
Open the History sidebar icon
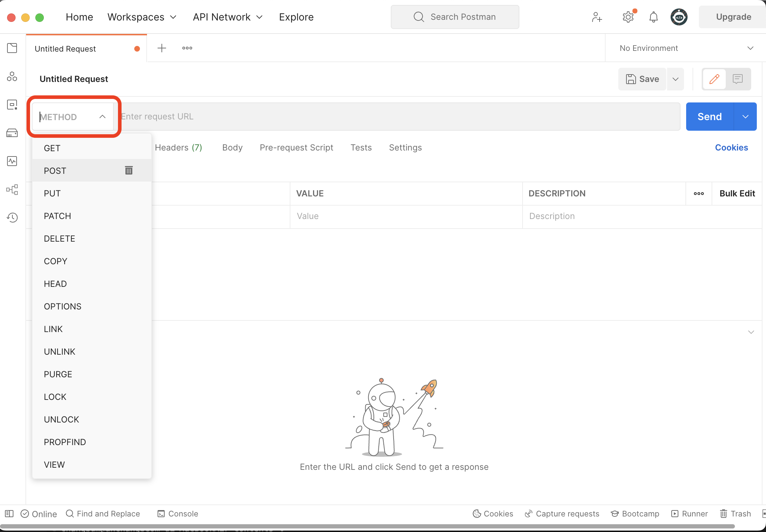coord(12,218)
